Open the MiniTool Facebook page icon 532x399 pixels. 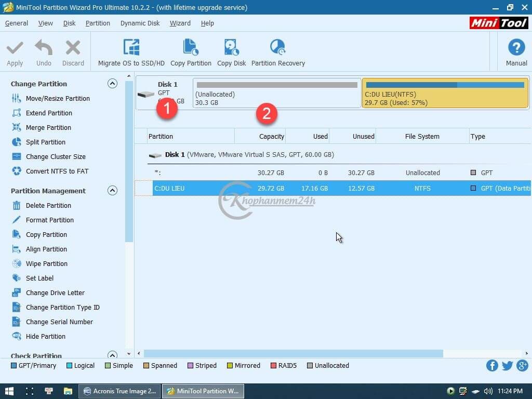492,365
